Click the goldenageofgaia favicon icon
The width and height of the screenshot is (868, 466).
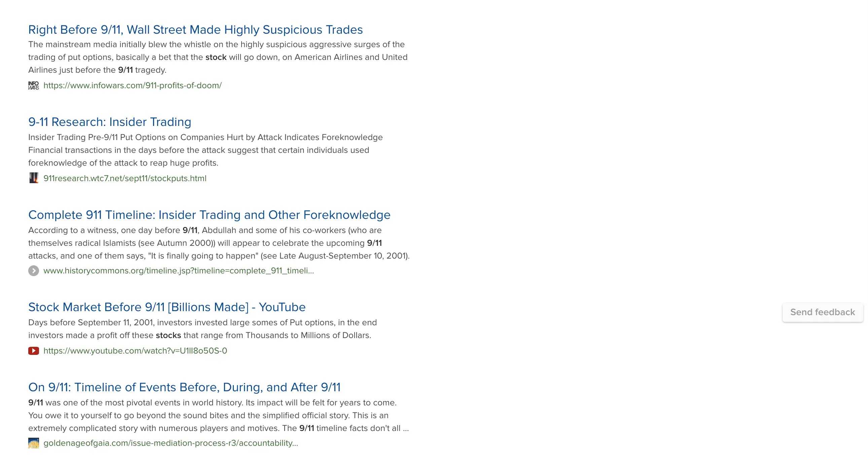(33, 443)
